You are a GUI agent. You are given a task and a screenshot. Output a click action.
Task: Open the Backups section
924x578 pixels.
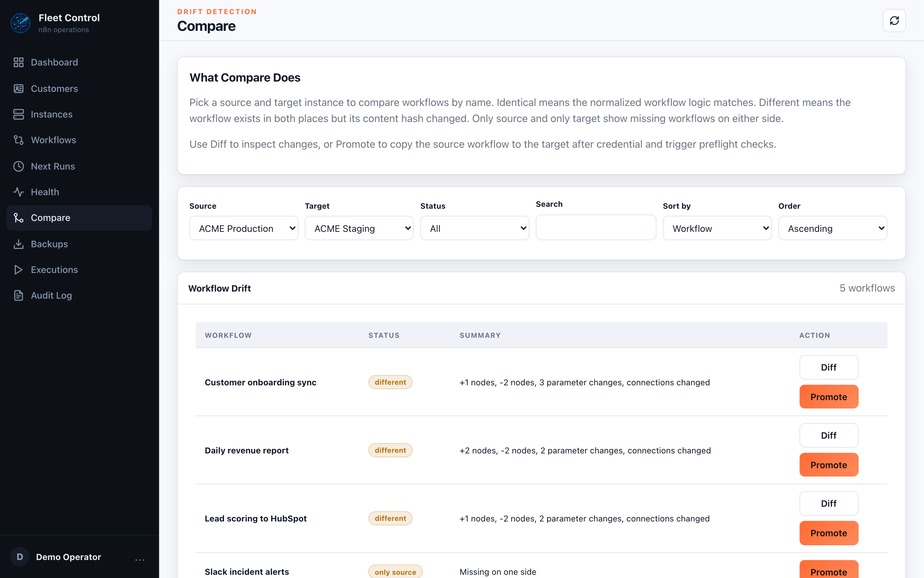point(79,244)
